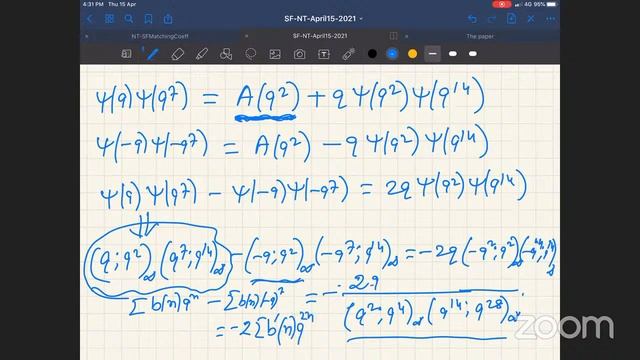
Task: Open the page thumbnails grid view
Action: (109, 19)
